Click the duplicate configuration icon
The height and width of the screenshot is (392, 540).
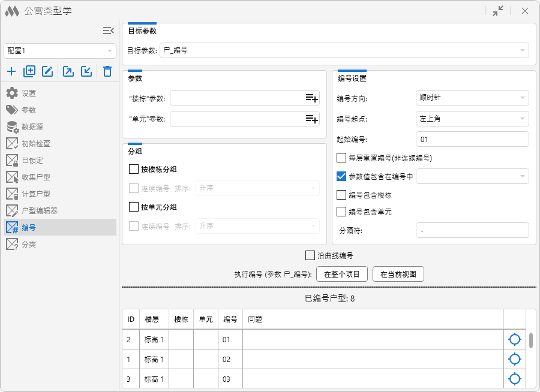29,72
